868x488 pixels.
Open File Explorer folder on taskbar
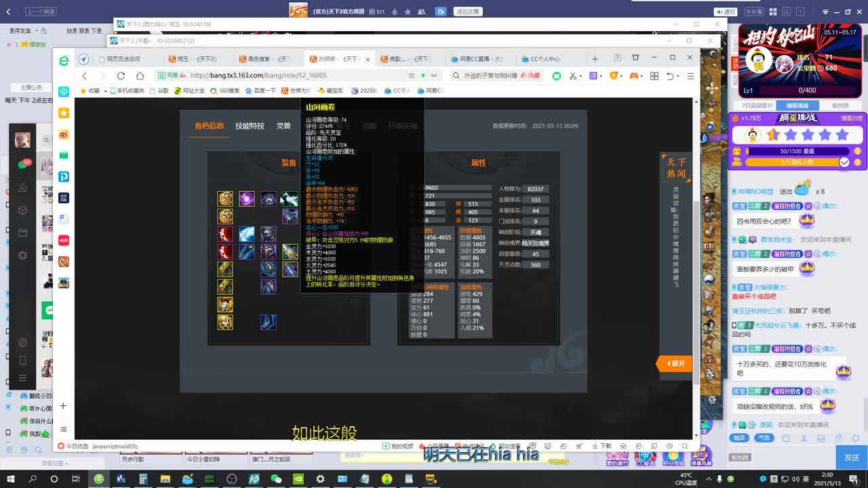[x=165, y=479]
